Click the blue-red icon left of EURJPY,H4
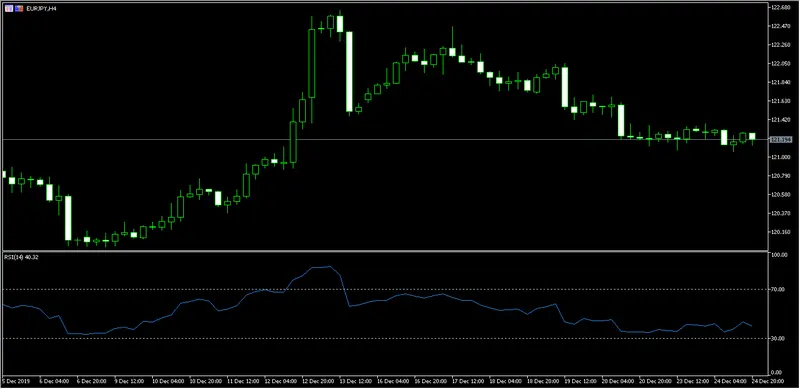This screenshot has height=389, width=800. (x=19, y=8)
